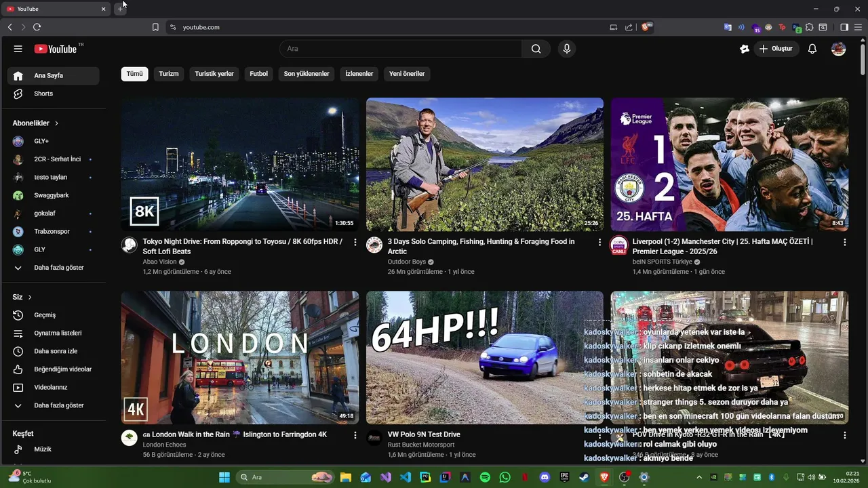Open Videolarınız in the sidebar

(54, 388)
